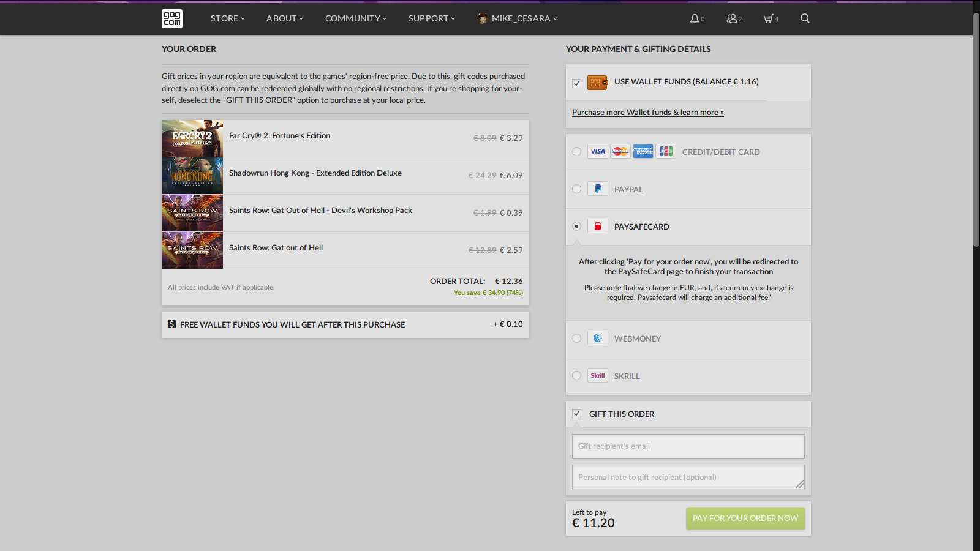Click the Devil's Workshop Pack cover thumbnail
The height and width of the screenshot is (551, 980).
pyautogui.click(x=192, y=213)
